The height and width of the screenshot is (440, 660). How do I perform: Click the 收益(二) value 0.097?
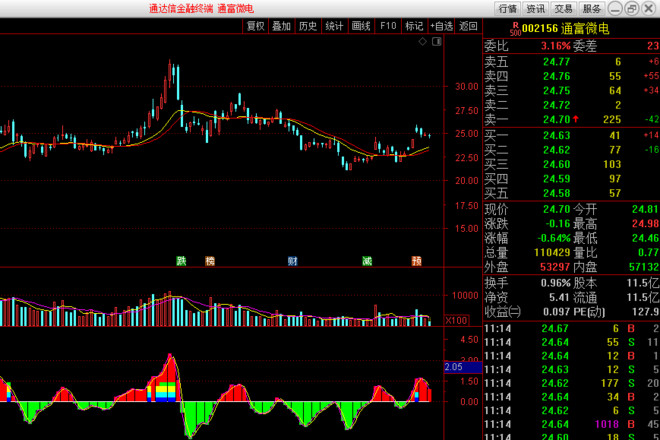click(556, 312)
